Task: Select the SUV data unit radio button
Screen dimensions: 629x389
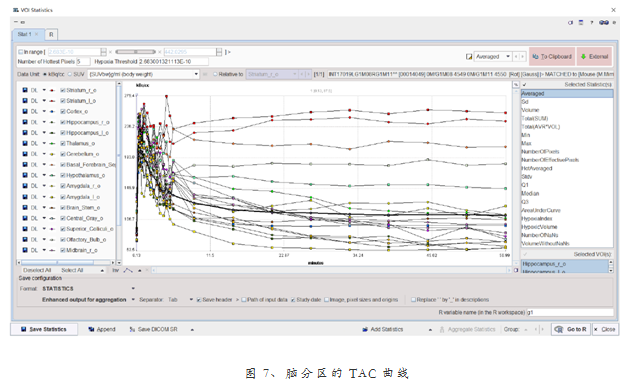Action: tap(70, 74)
